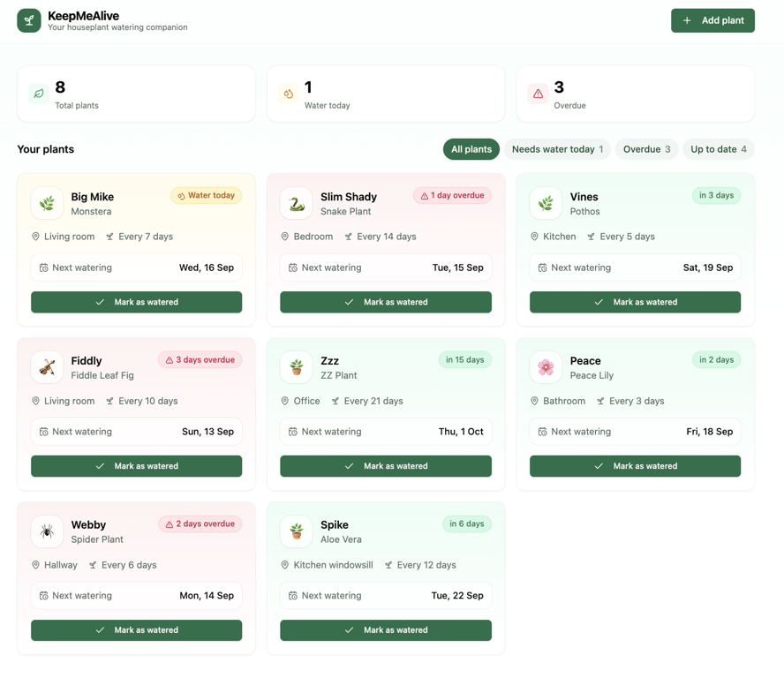Image resolution: width=784 pixels, height=678 pixels.
Task: Click the in 6 days badge on Spike
Action: [466, 524]
